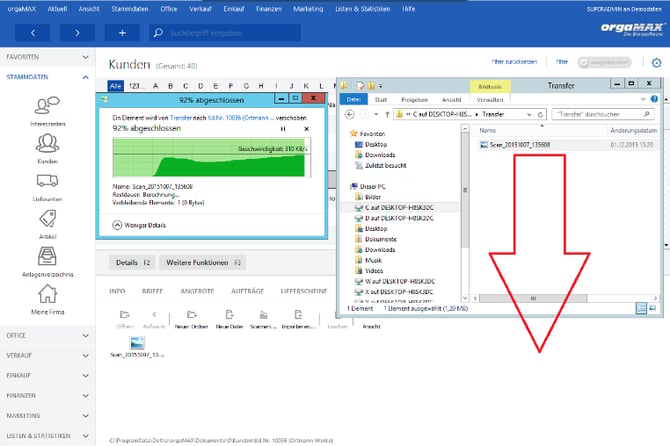The height and width of the screenshot is (446, 670).
Task: Open the Stammdaten menu
Action: coord(129,9)
